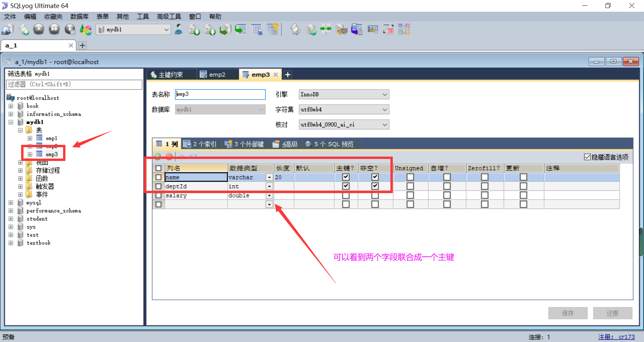Viewport: 644px width, 342px height.
Task: Click the red delete column button
Action: pyautogui.click(x=169, y=156)
